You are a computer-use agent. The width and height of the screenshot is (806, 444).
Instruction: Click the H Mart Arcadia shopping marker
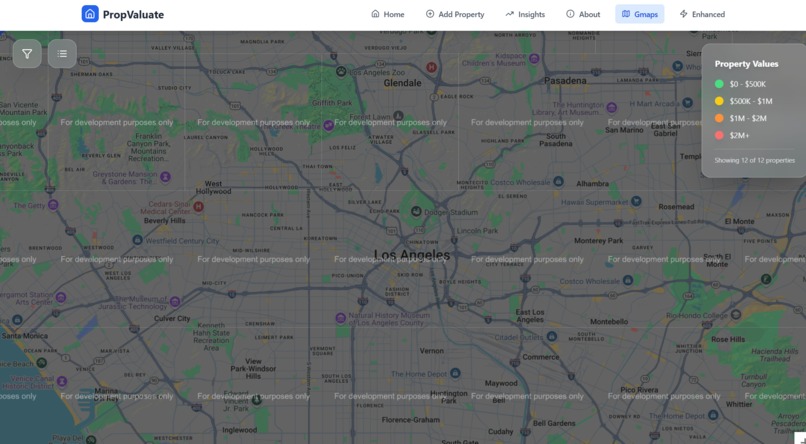tap(687, 103)
